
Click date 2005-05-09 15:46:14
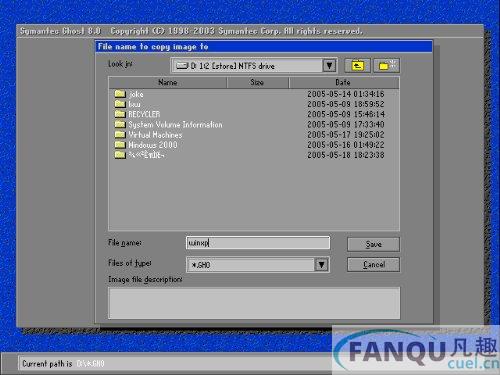click(x=346, y=114)
